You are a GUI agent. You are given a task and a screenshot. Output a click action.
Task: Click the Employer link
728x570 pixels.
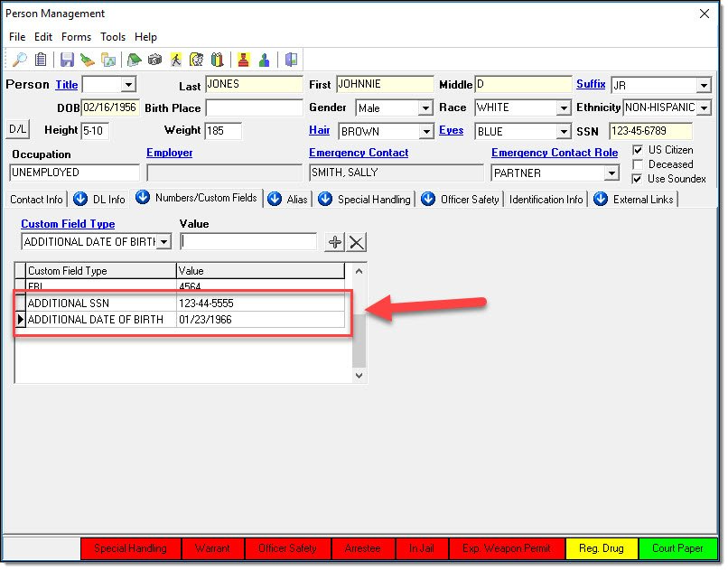click(x=169, y=154)
